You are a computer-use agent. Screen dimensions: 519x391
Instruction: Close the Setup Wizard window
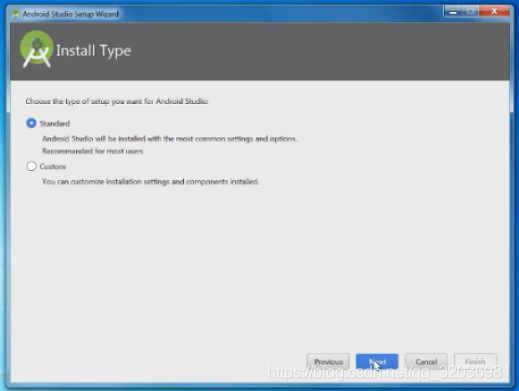pos(494,11)
